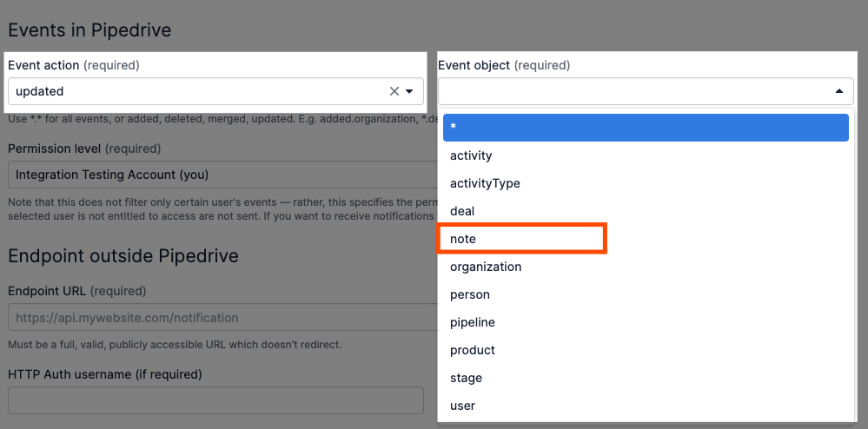Image resolution: width=868 pixels, height=429 pixels.
Task: Click the 'Event action (required)' label
Action: (x=74, y=65)
